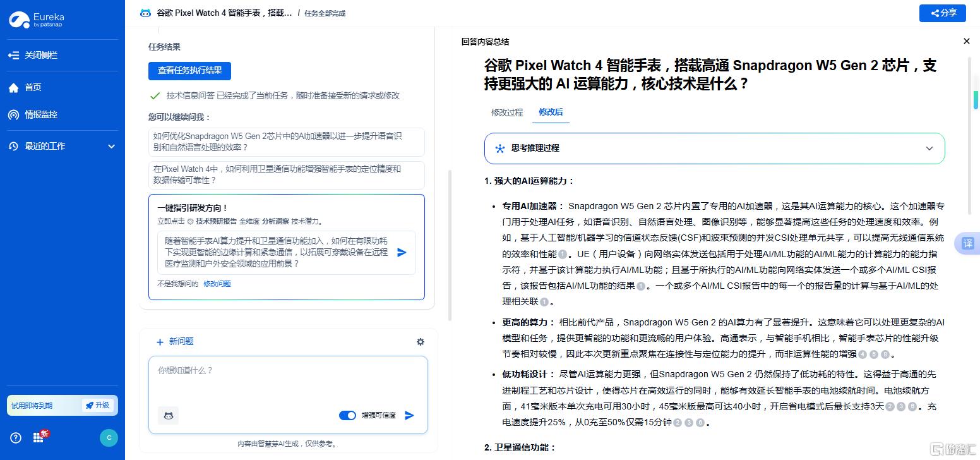Expand 最近的工作 chevron arrow

click(112, 147)
